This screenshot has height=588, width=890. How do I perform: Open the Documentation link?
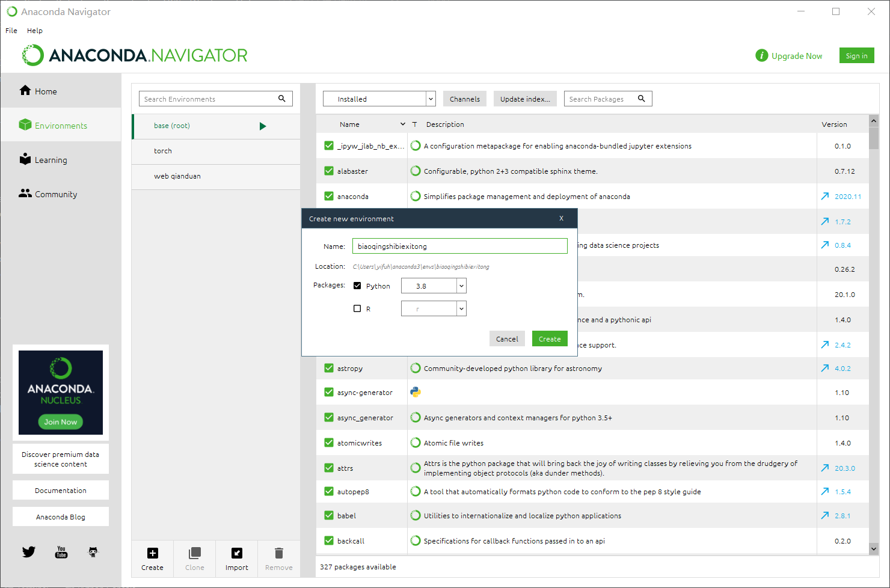[61, 490]
